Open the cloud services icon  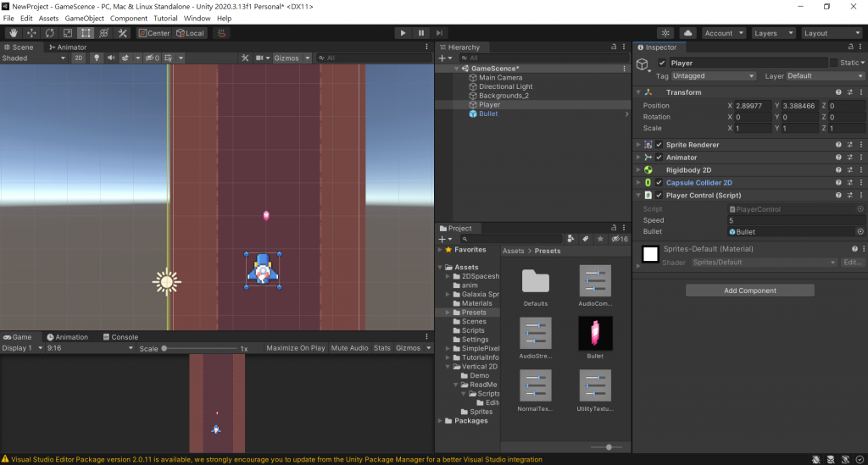coord(687,33)
